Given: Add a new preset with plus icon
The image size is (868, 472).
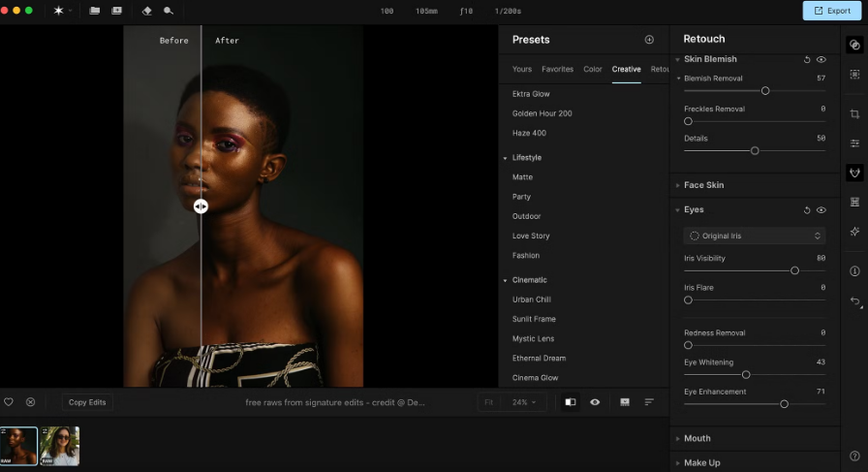Looking at the screenshot, I should pos(649,40).
